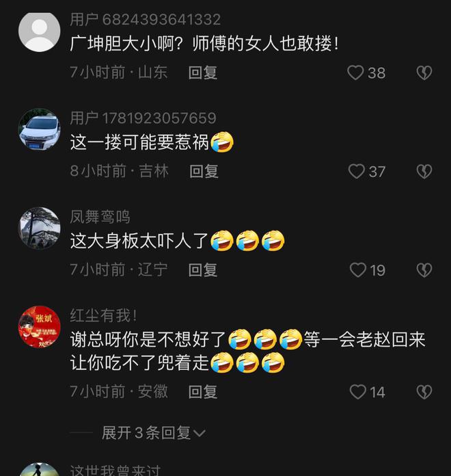Like the 凤舞鸾鸣 comment heart icon
Screen dimensions: 451x476
[x=357, y=270]
